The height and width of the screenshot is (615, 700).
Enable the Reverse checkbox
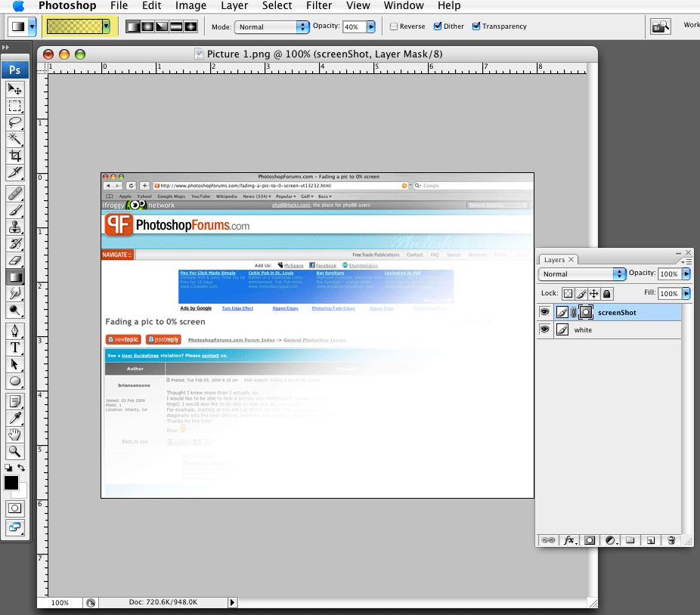[394, 26]
